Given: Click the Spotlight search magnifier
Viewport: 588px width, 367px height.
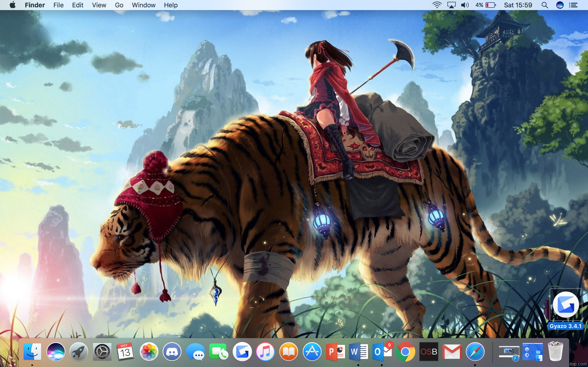Looking at the screenshot, I should (545, 5).
